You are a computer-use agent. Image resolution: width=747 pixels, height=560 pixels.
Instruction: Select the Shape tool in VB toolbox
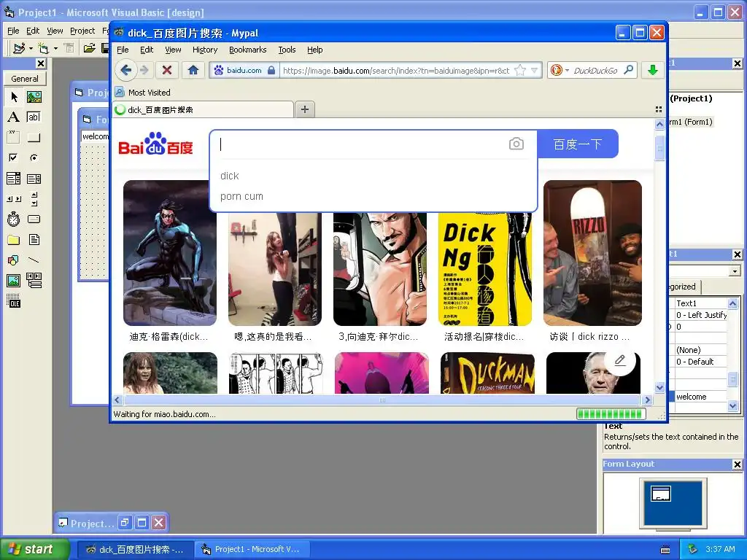14,260
